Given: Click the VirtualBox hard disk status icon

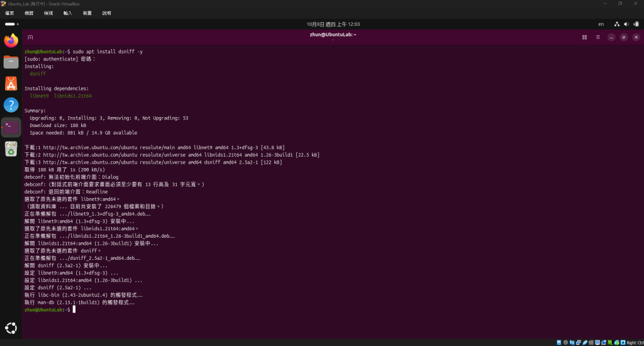Looking at the screenshot, I should tap(559, 342).
